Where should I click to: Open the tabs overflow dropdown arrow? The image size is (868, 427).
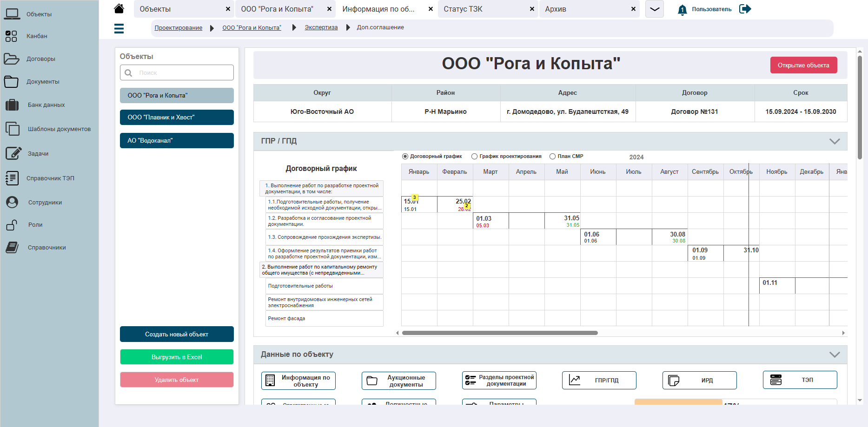[655, 9]
